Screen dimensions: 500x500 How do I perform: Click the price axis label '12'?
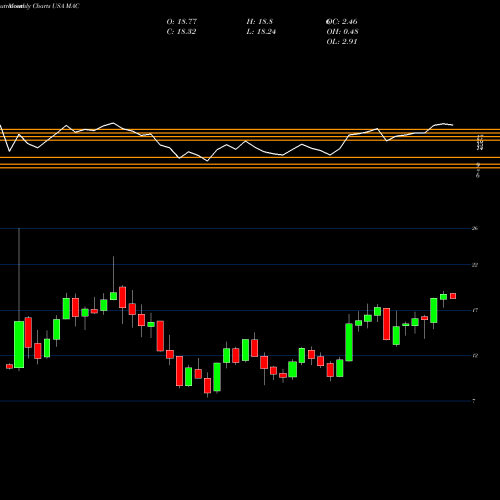[x=475, y=356]
